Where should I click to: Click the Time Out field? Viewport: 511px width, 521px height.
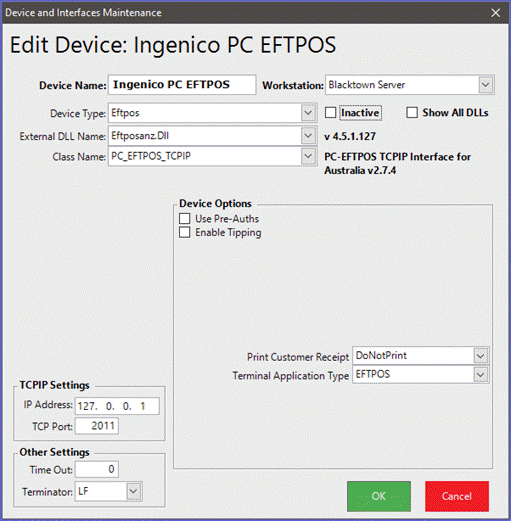click(x=97, y=469)
